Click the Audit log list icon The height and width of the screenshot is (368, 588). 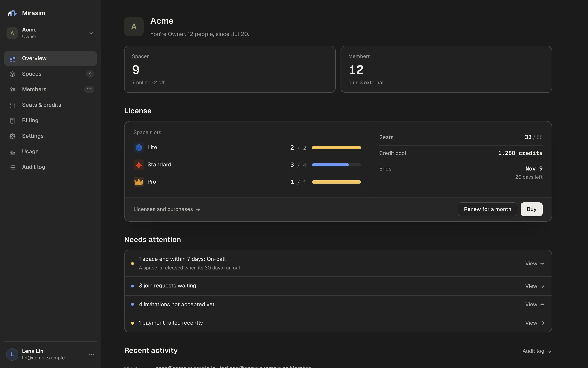[12, 167]
